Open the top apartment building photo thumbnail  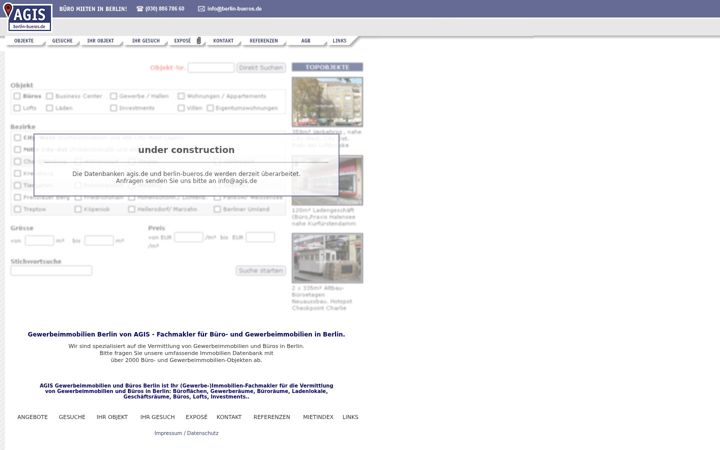327,101
